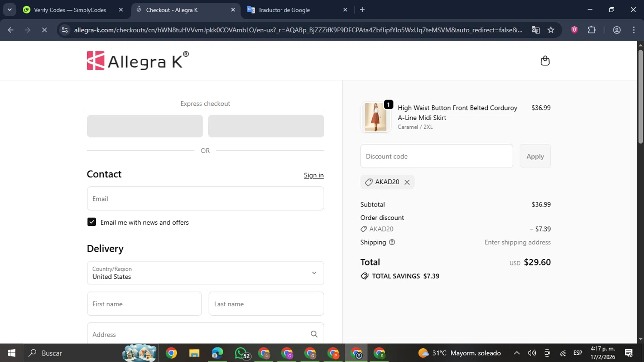Go back in browser history
The image size is (644, 362).
11,30
